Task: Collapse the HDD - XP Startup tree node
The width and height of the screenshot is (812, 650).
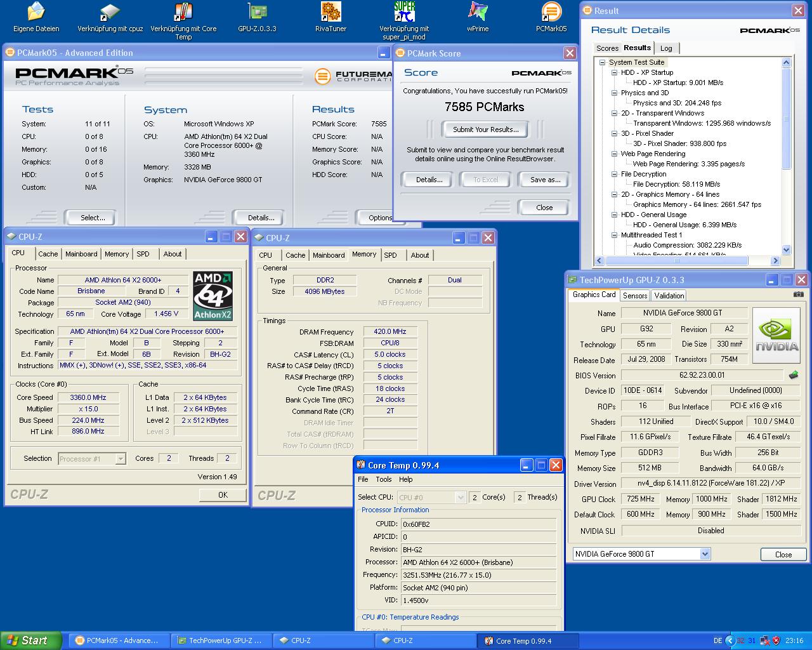Action: click(x=615, y=72)
